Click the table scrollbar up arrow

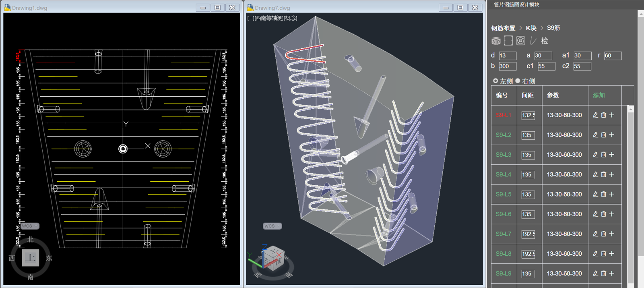click(631, 109)
